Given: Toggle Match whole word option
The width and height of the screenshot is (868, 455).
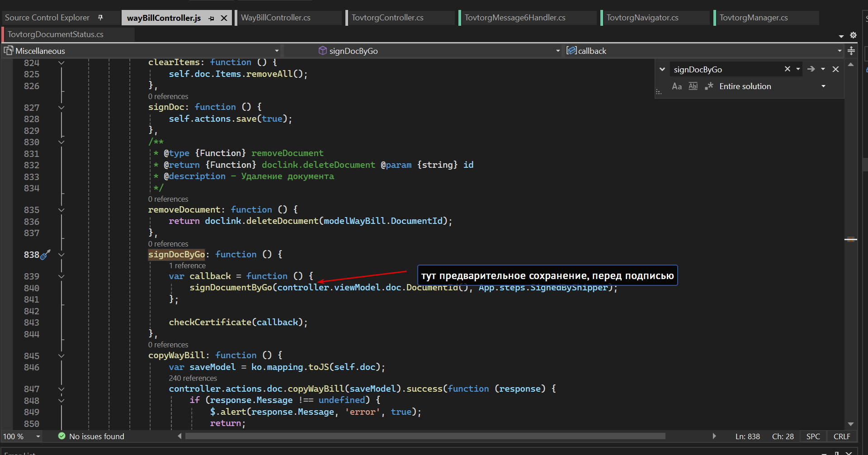Looking at the screenshot, I should (x=693, y=86).
